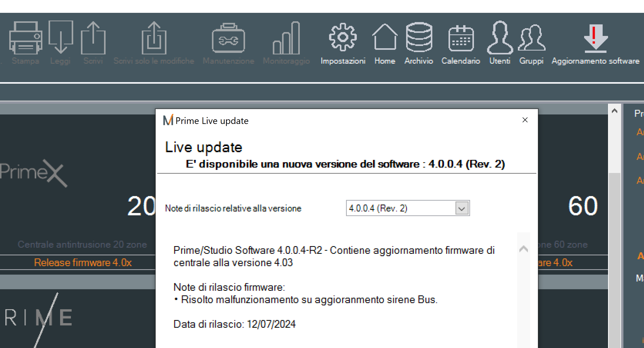Select the 60 zone panel thumbnail
Image resolution: width=644 pixels, height=348 pixels.
click(x=573, y=184)
